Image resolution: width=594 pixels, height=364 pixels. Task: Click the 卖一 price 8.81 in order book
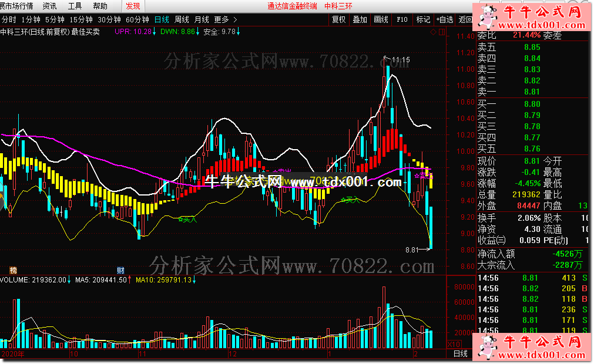point(532,92)
